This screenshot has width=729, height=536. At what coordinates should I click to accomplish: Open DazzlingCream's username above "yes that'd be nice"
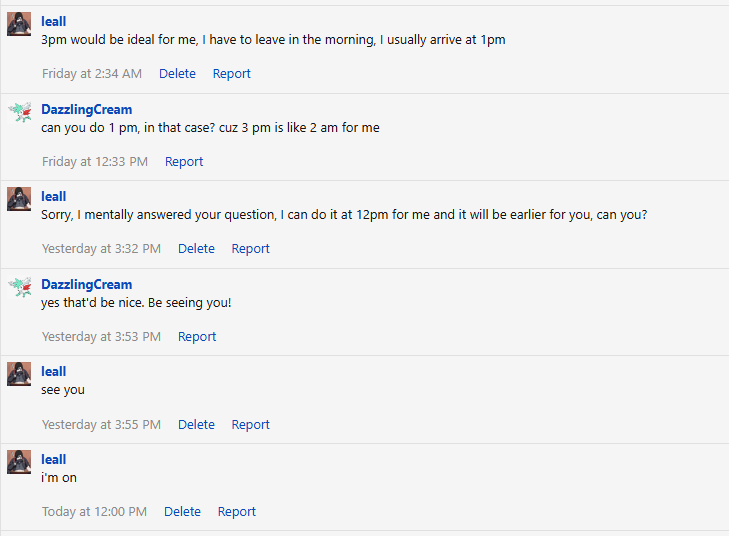pos(86,285)
